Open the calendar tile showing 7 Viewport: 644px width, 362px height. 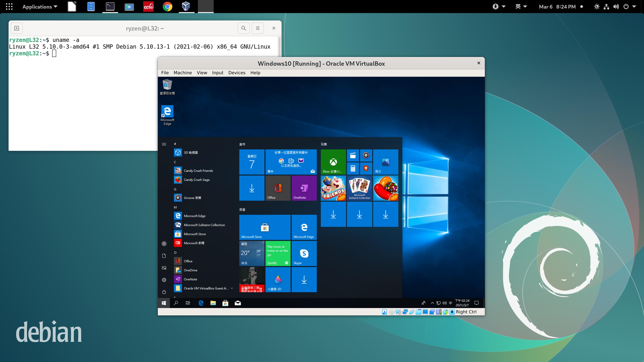coord(252,162)
